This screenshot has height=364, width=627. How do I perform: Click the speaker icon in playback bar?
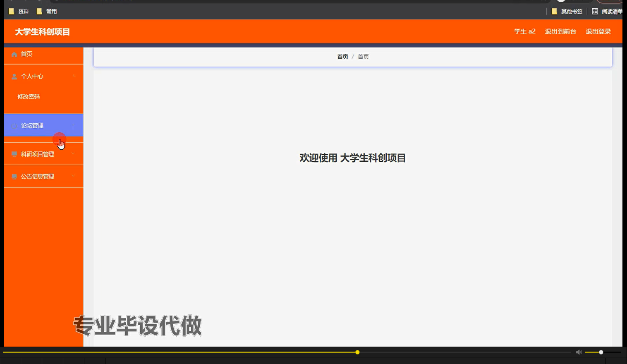point(579,352)
